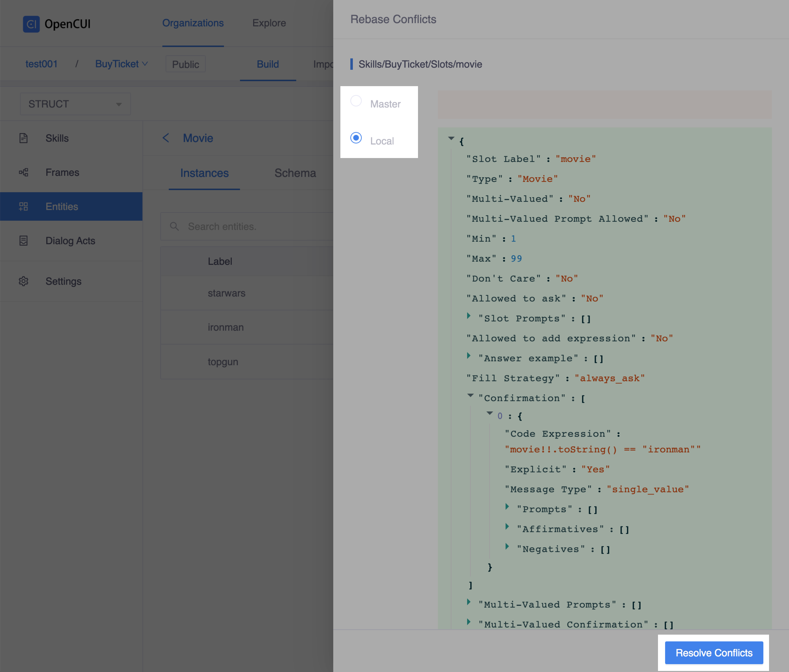The image size is (789, 672).
Task: Click the Entities grid icon
Action: (23, 207)
